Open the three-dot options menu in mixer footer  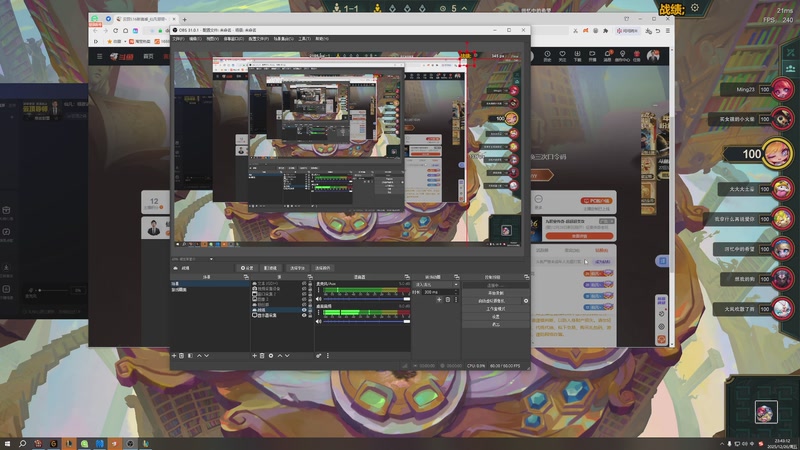[328, 356]
